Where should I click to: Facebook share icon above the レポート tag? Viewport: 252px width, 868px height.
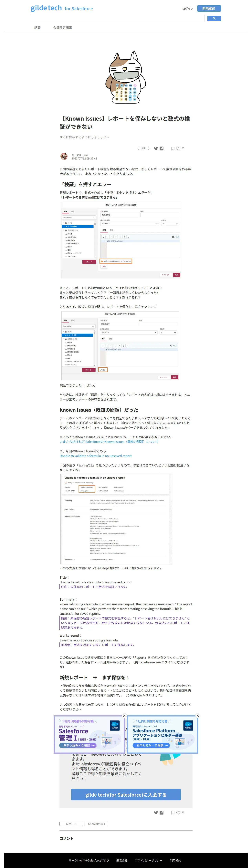(162, 812)
